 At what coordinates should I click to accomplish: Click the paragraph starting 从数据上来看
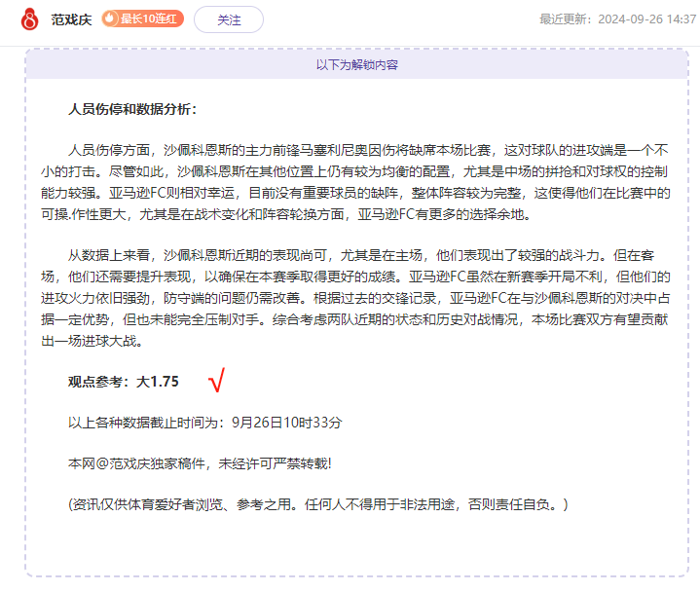[x=355, y=298]
